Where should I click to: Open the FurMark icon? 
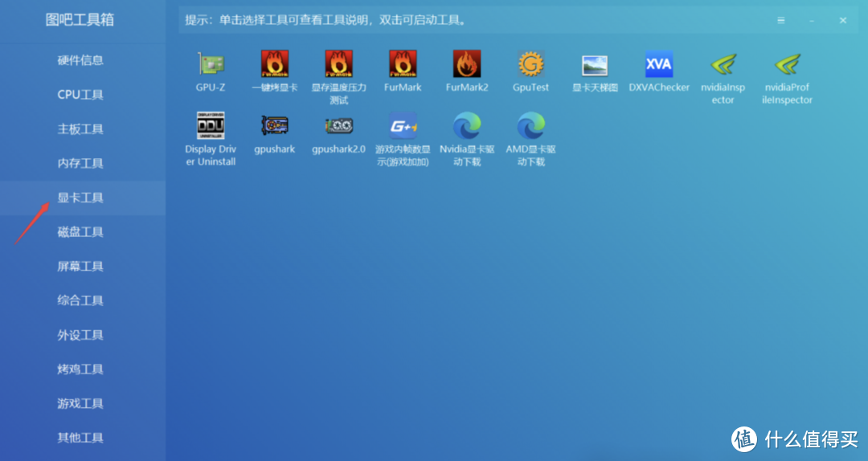(403, 64)
